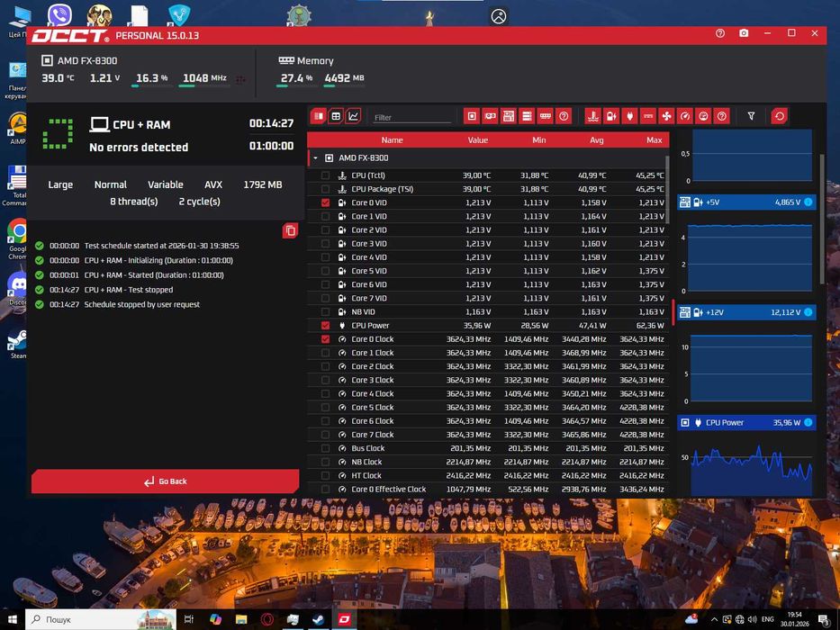Click the "Schedule stopped by user request" log entry
The width and height of the screenshot is (840, 630).
[142, 304]
